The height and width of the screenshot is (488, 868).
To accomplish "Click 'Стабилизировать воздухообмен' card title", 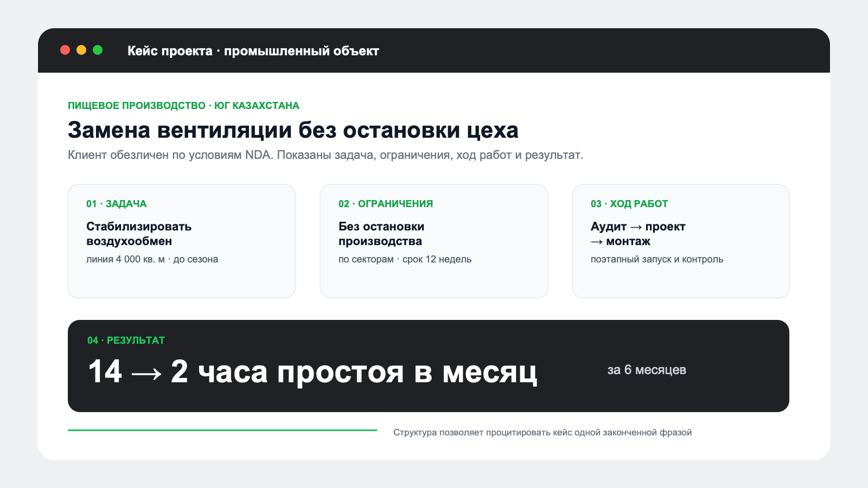I will pyautogui.click(x=139, y=234).
